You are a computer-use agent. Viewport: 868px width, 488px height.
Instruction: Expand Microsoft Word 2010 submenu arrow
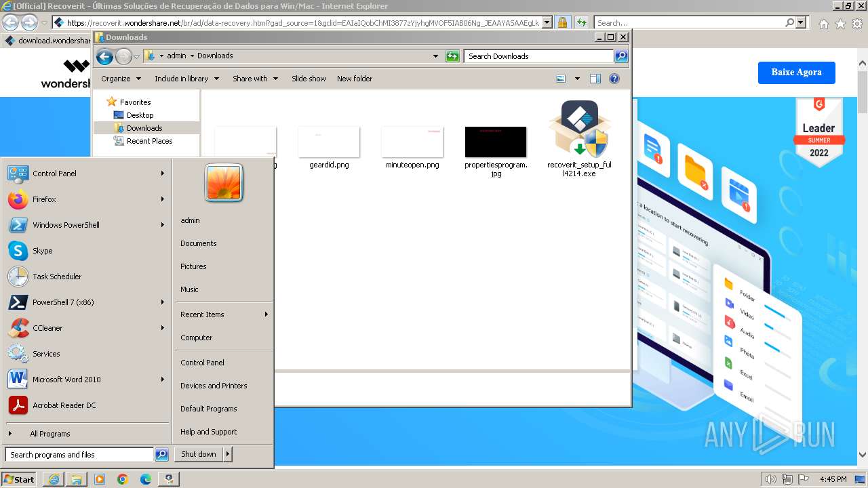[163, 380]
